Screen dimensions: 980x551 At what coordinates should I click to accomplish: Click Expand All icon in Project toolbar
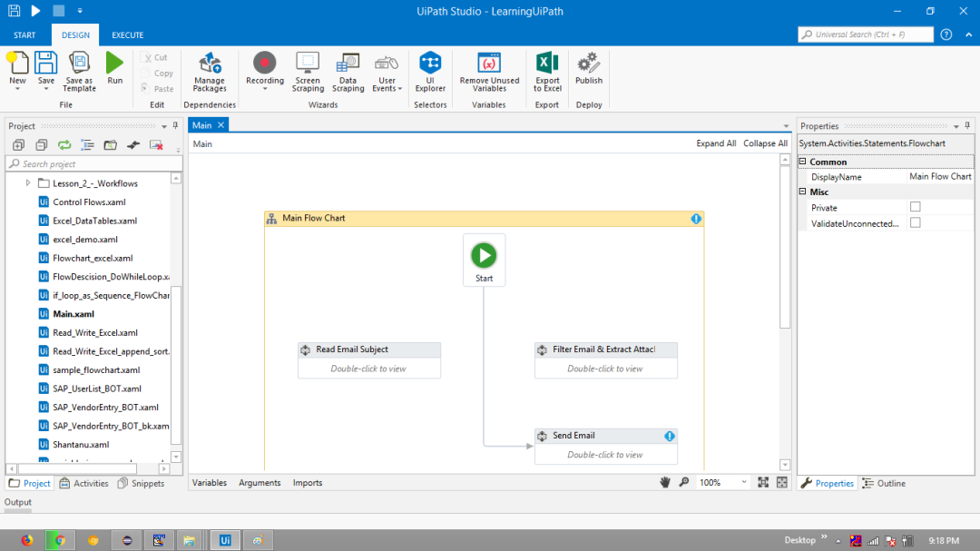coord(18,145)
